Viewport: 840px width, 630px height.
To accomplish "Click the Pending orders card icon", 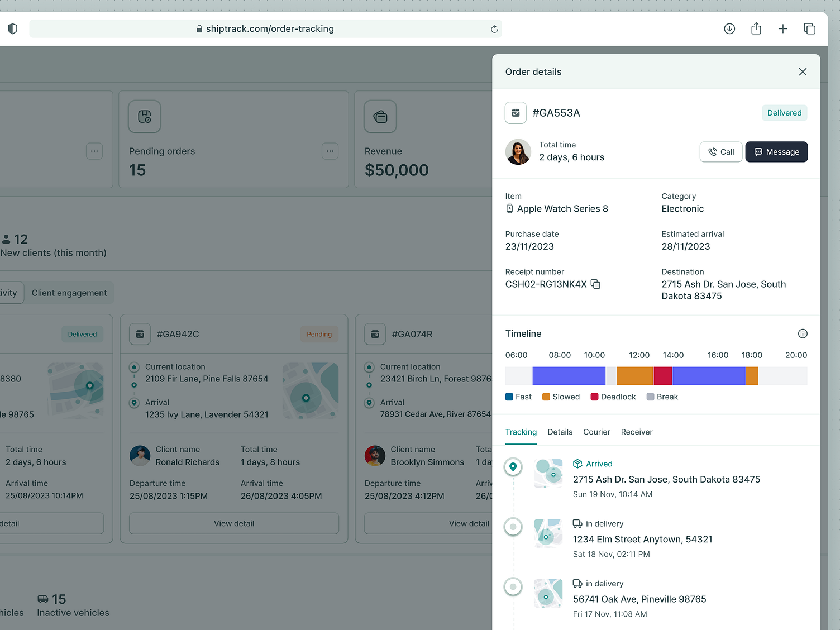I will pyautogui.click(x=144, y=117).
